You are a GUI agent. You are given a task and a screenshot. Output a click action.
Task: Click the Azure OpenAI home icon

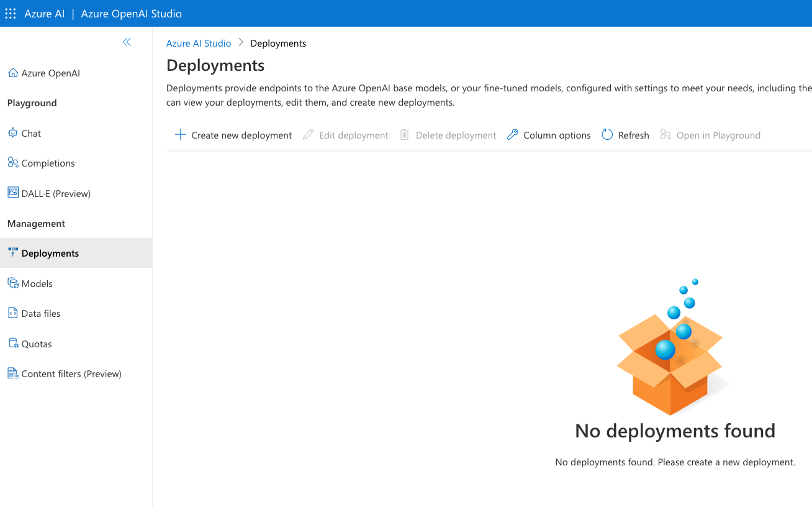13,73
